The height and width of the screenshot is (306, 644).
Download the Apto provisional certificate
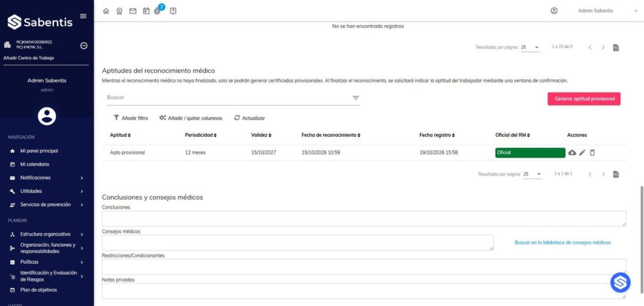point(572,152)
